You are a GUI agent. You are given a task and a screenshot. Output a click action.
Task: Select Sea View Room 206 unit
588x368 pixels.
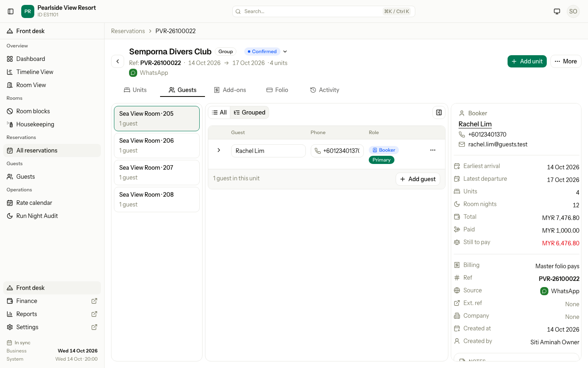[x=157, y=146]
